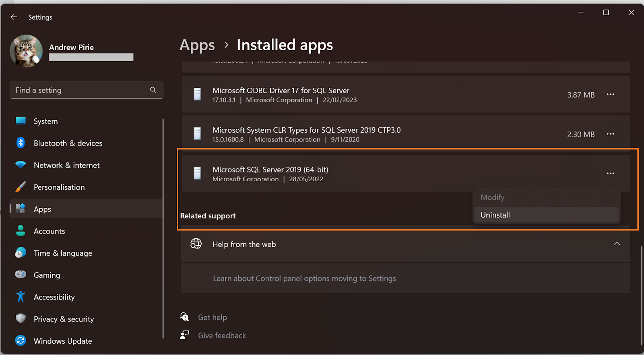Click the Give feedback link

pyautogui.click(x=222, y=335)
